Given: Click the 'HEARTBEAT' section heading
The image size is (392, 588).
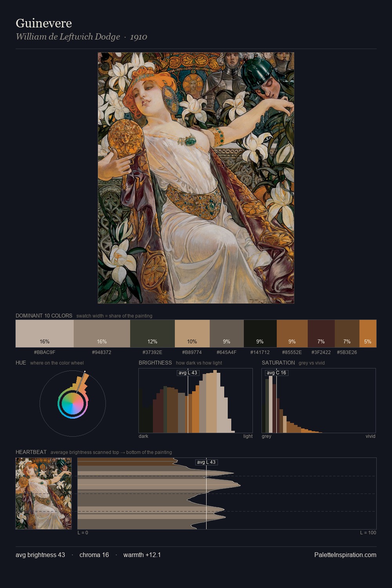Looking at the screenshot, I should tap(31, 452).
